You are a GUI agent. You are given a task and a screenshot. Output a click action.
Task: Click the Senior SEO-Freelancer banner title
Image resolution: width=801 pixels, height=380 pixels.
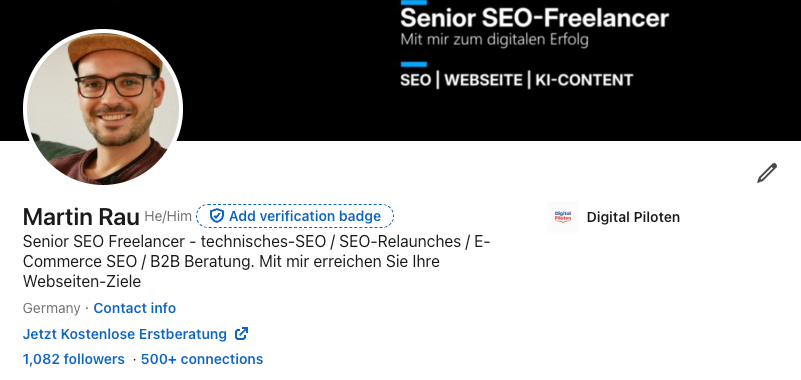click(534, 18)
